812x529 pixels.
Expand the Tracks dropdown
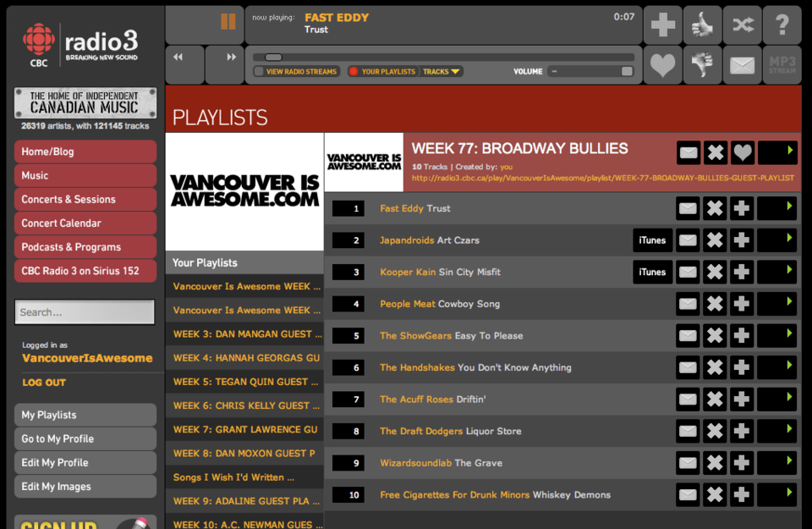coord(442,71)
